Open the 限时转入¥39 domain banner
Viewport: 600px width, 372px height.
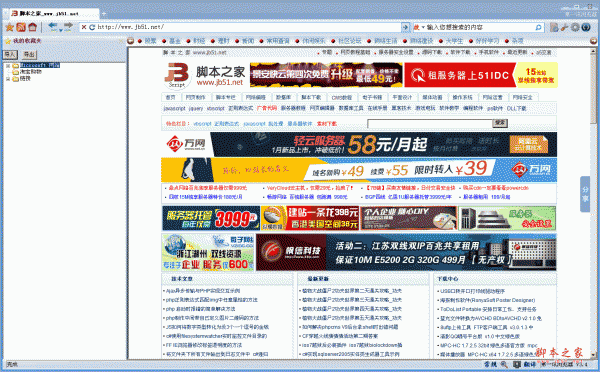(x=359, y=170)
